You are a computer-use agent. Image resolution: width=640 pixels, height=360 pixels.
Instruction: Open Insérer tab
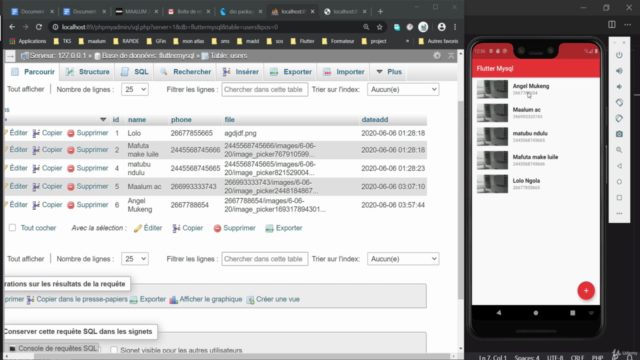click(240, 72)
